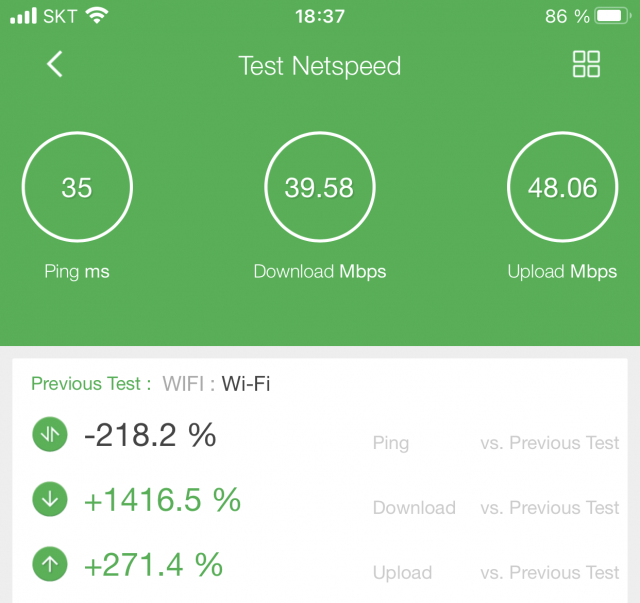
Task: Tap the Download Mbps label
Action: click(x=320, y=272)
